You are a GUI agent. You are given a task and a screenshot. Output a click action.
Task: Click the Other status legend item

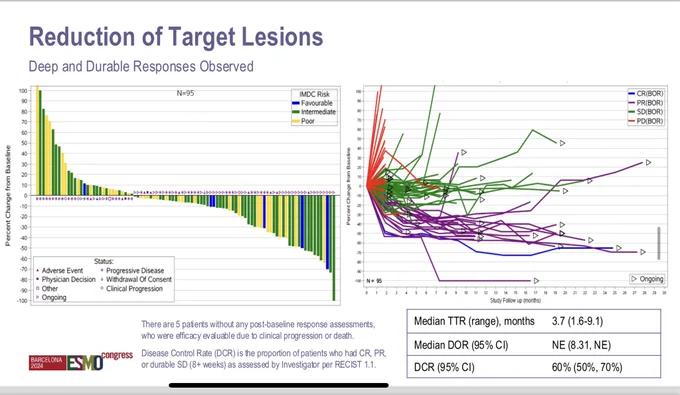[x=47, y=288]
